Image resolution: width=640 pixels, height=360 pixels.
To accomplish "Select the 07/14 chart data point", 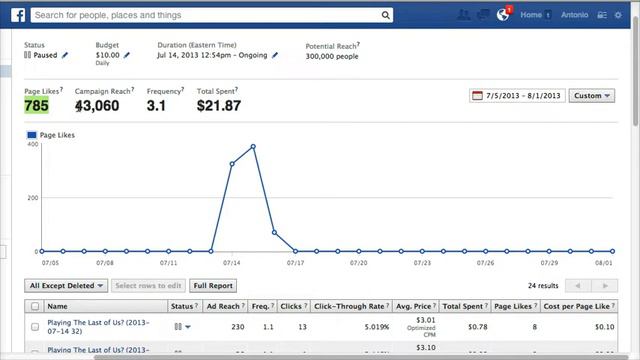I will point(232,164).
